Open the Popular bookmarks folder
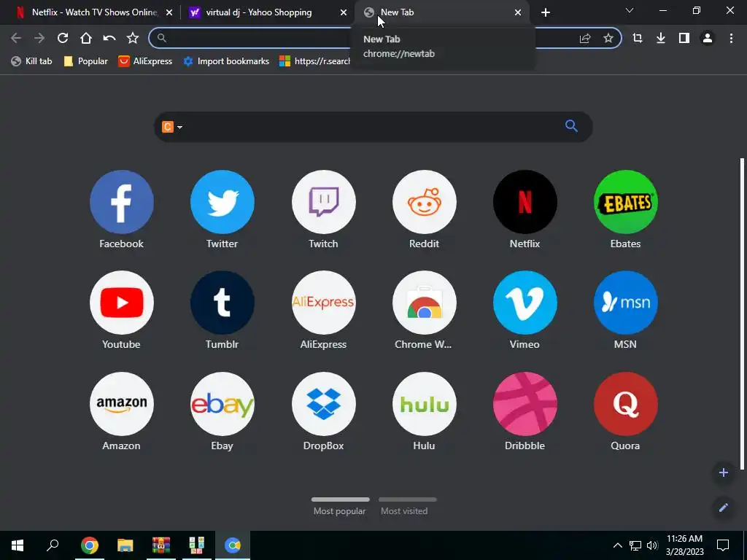The image size is (747, 560). click(x=86, y=61)
